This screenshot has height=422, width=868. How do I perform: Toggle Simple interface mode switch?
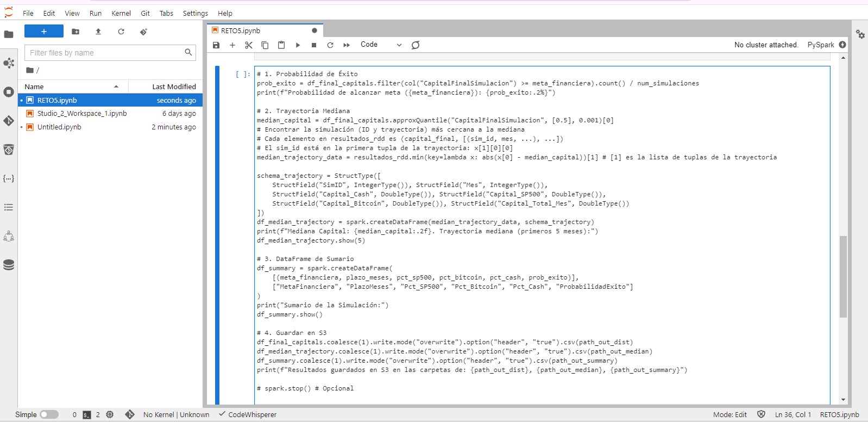(x=49, y=414)
